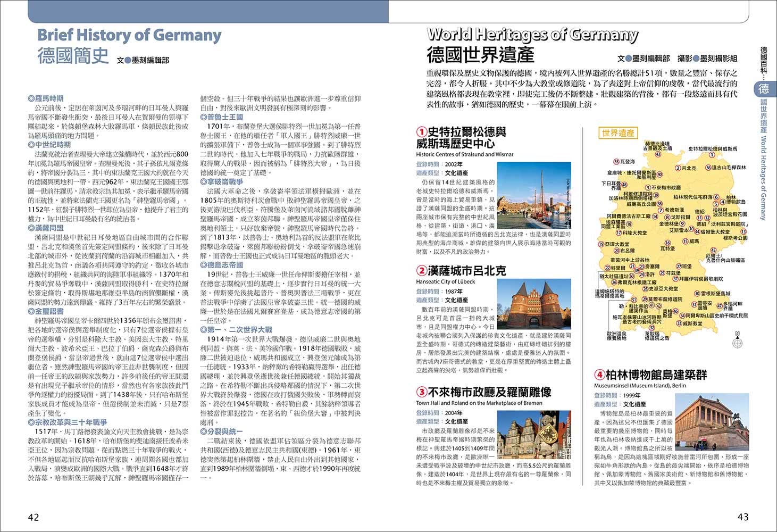Click the Brief History of Germany title

[x=129, y=35]
